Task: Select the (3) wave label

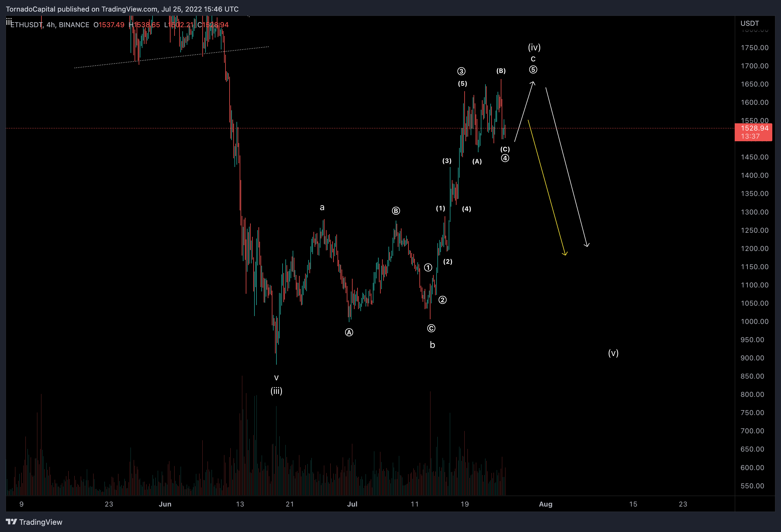Action: tap(447, 161)
